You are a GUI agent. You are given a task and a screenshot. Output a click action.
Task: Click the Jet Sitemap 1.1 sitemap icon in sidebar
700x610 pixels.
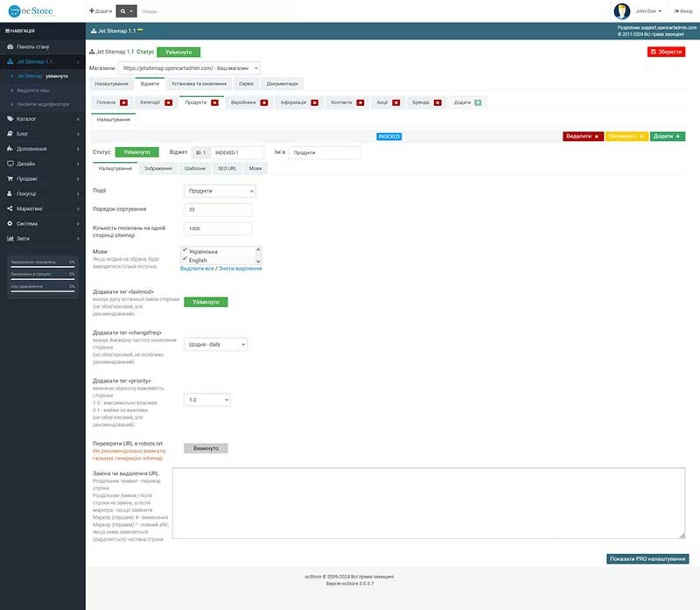(10, 61)
